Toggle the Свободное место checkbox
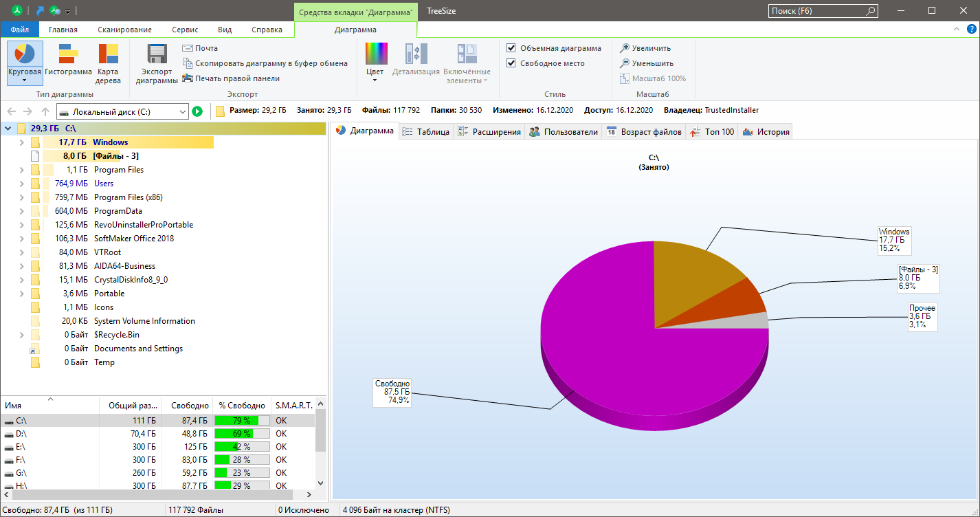This screenshot has width=980, height=517. coord(511,63)
